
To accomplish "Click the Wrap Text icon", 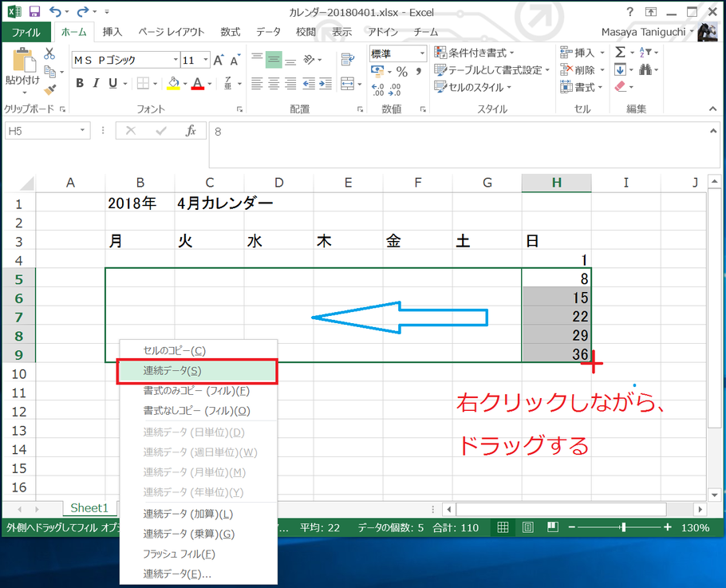I will pyautogui.click(x=348, y=59).
